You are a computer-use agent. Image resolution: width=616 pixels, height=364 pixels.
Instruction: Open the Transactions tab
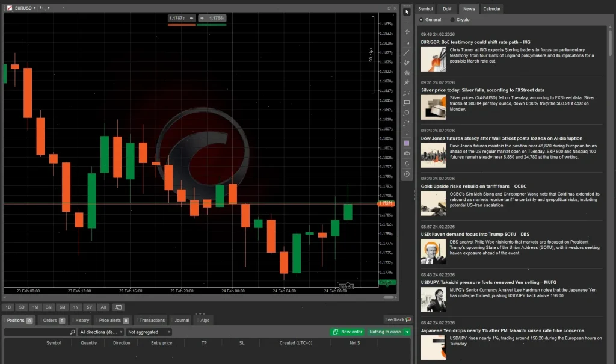point(151,320)
